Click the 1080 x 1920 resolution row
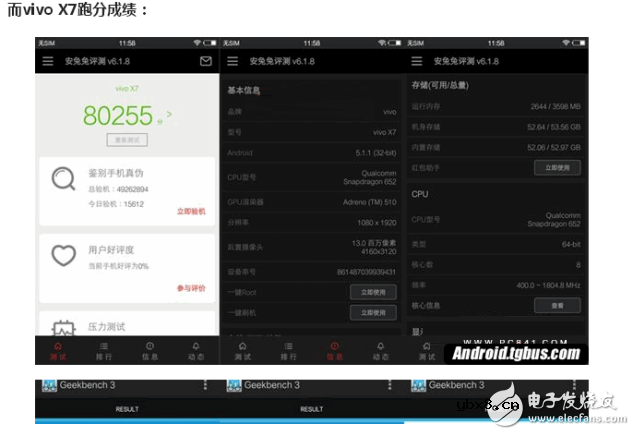This screenshot has height=435, width=635. (312, 222)
